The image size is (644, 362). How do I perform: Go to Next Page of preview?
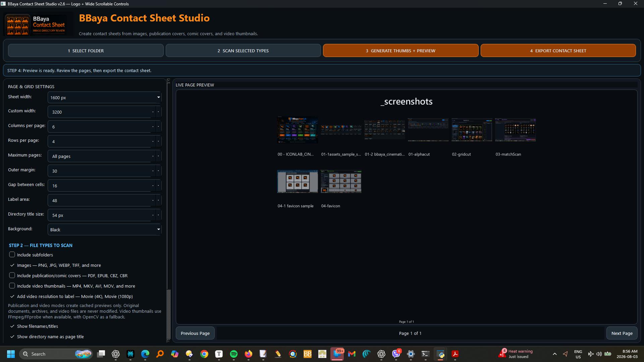point(622,333)
